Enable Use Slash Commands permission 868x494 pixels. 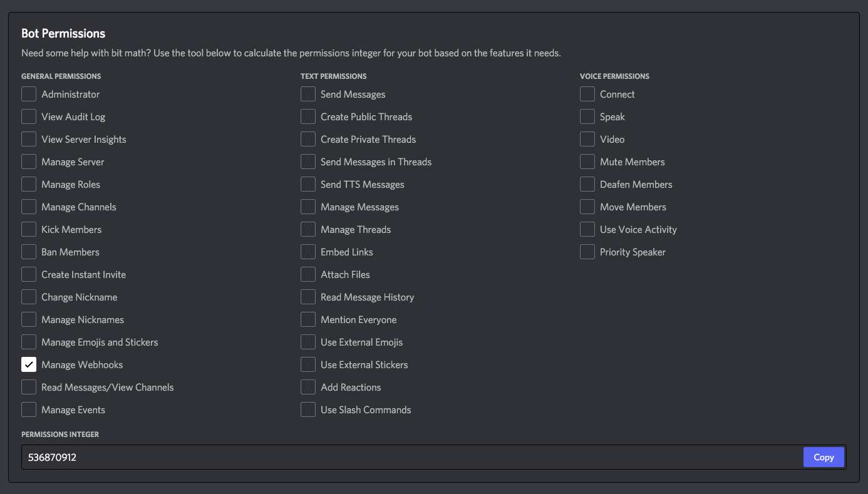pos(307,409)
